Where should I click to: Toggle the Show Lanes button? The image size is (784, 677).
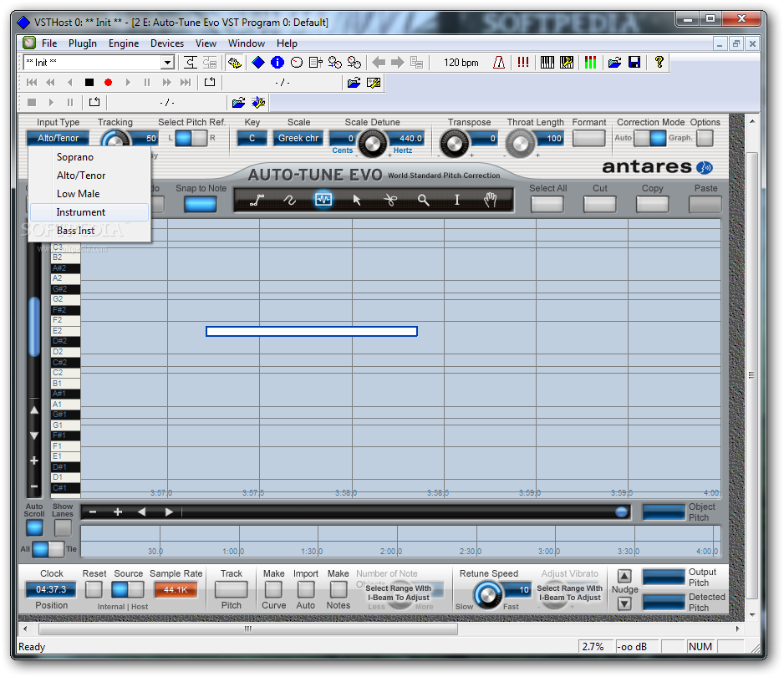[x=63, y=528]
